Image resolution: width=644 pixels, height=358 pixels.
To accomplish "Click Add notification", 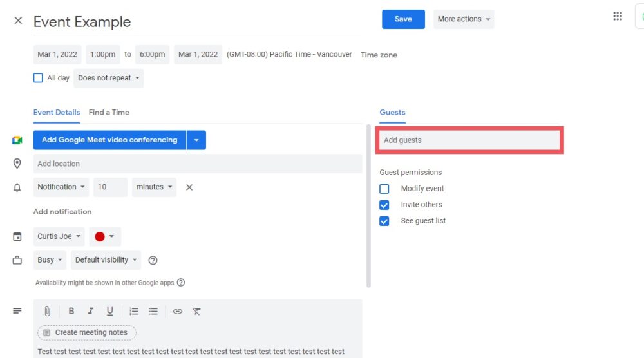I will (62, 211).
